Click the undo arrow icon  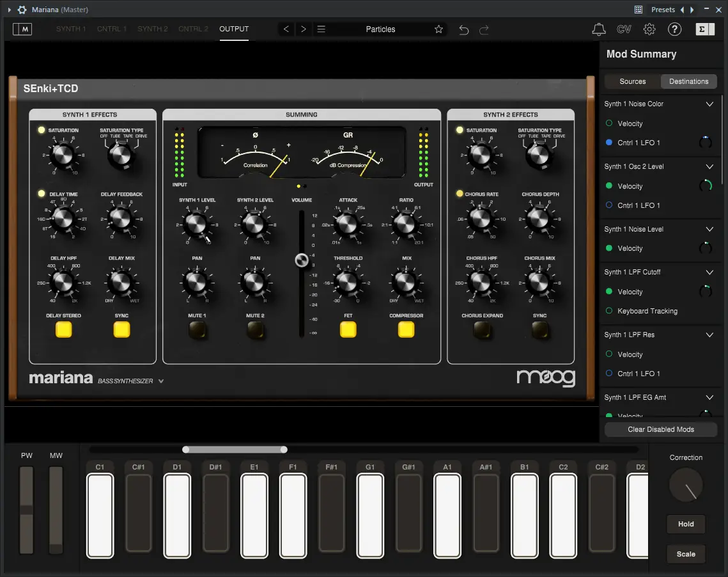(463, 29)
